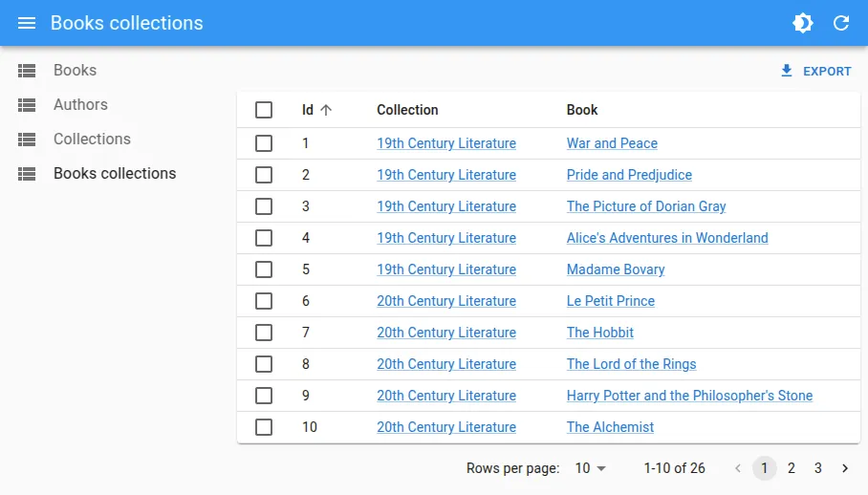
Task: Click the Export button
Action: [815, 71]
